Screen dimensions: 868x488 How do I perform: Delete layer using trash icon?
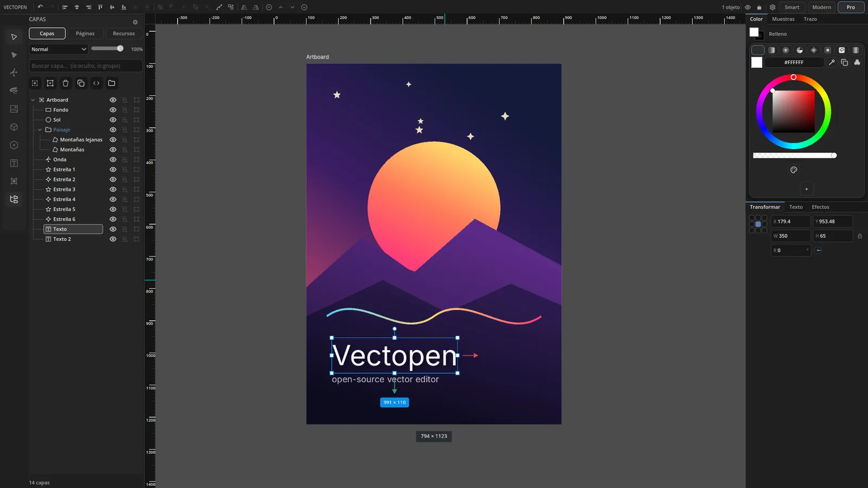[66, 83]
